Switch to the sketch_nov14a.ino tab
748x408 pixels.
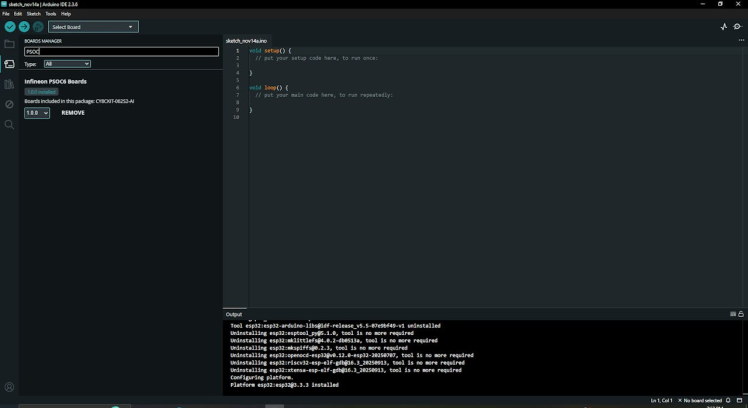coord(246,41)
